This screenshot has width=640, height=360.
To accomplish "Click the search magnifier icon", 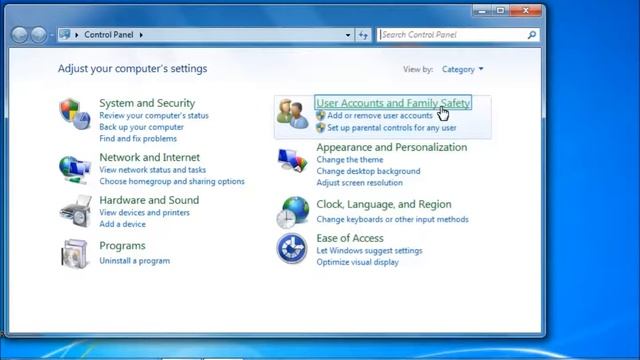I will pos(531,35).
